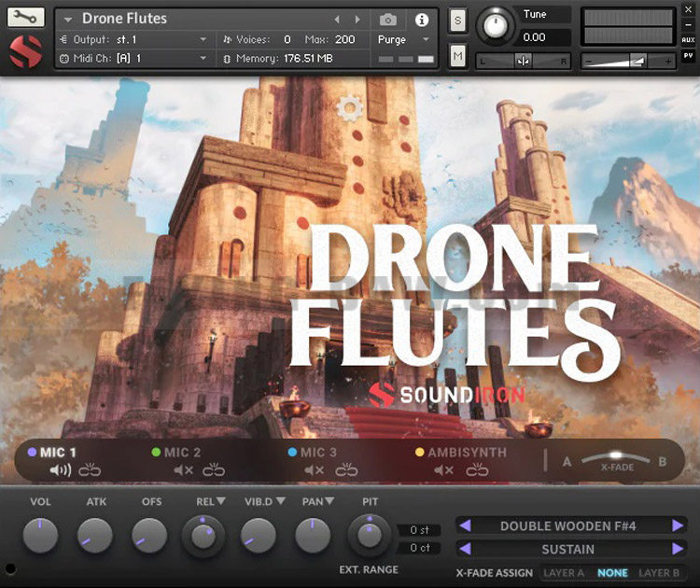This screenshot has width=700, height=588.
Task: Select the next instrument after DOUBLE WOODEN F#4
Action: tap(678, 525)
